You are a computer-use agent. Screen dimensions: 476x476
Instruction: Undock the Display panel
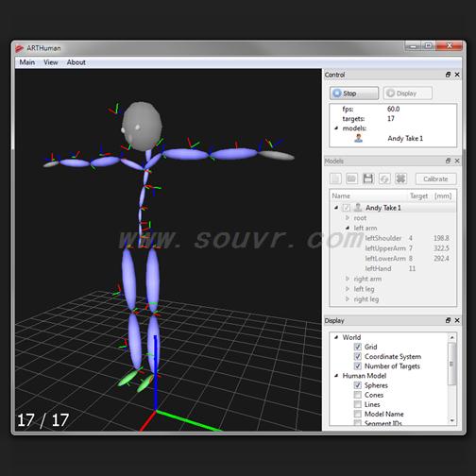(448, 320)
